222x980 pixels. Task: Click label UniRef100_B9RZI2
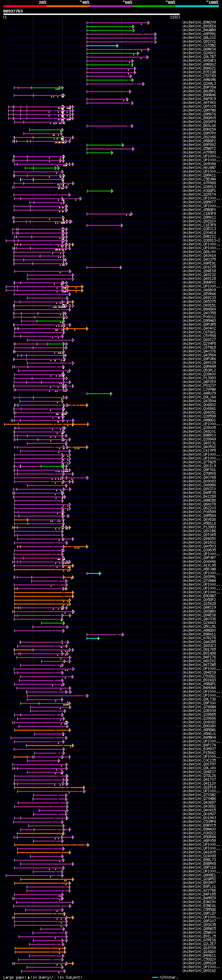click(x=199, y=236)
